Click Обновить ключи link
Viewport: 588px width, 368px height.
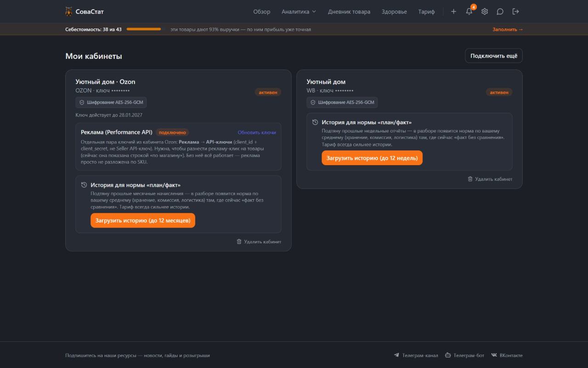point(257,132)
